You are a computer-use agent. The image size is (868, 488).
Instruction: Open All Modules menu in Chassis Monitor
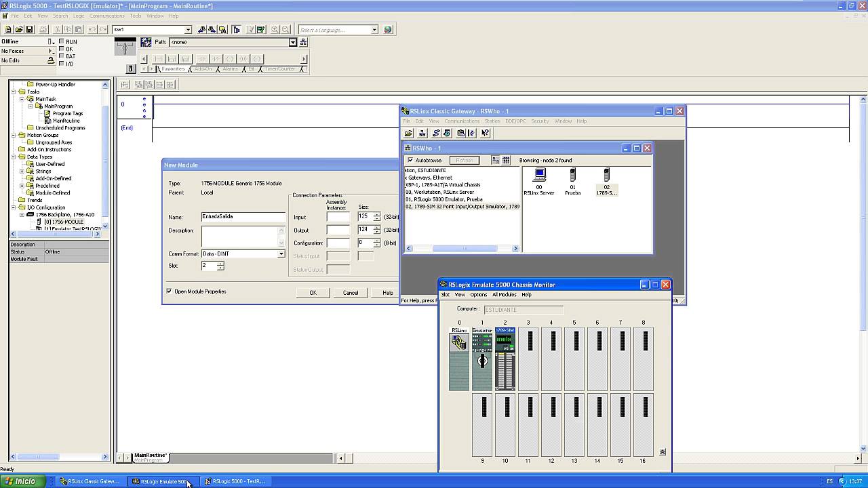click(x=505, y=295)
